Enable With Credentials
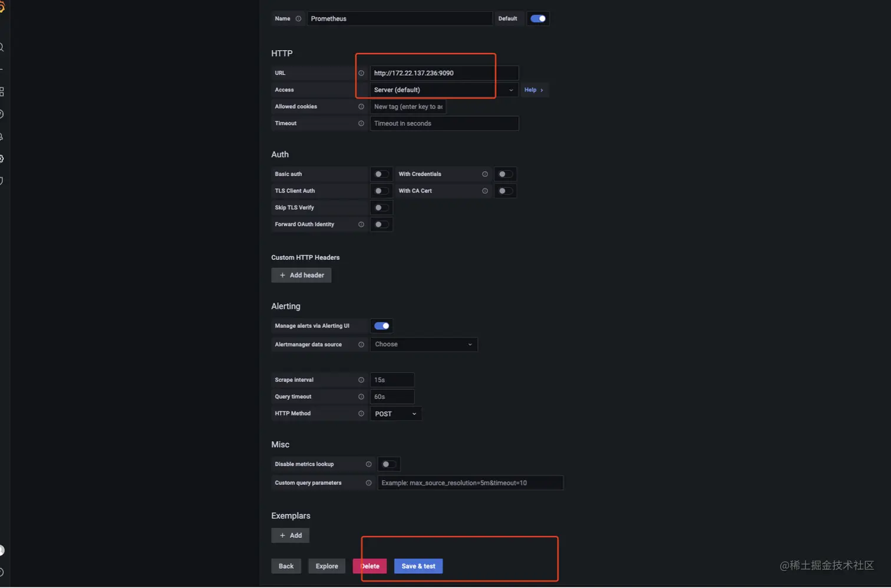Viewport: 891px width, 588px height. [x=505, y=174]
